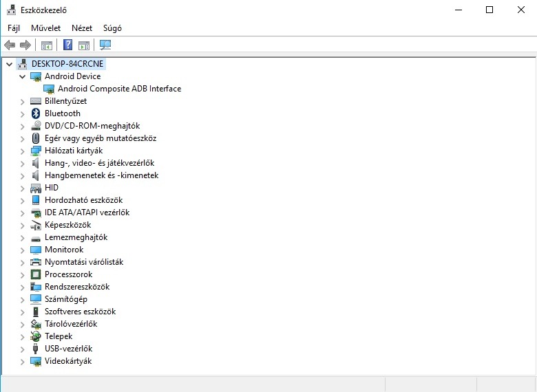The image size is (537, 392).
Task: Toggle the console tree pane toolbar icon
Action: 47,45
